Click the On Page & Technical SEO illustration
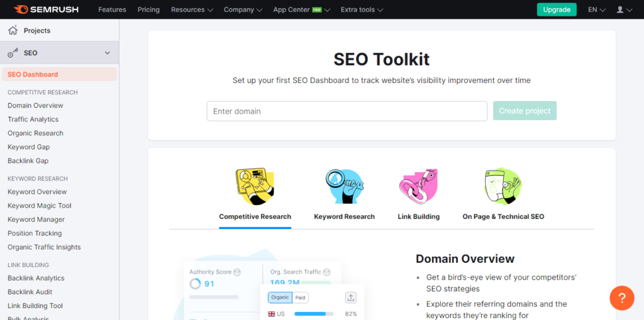 point(503,186)
